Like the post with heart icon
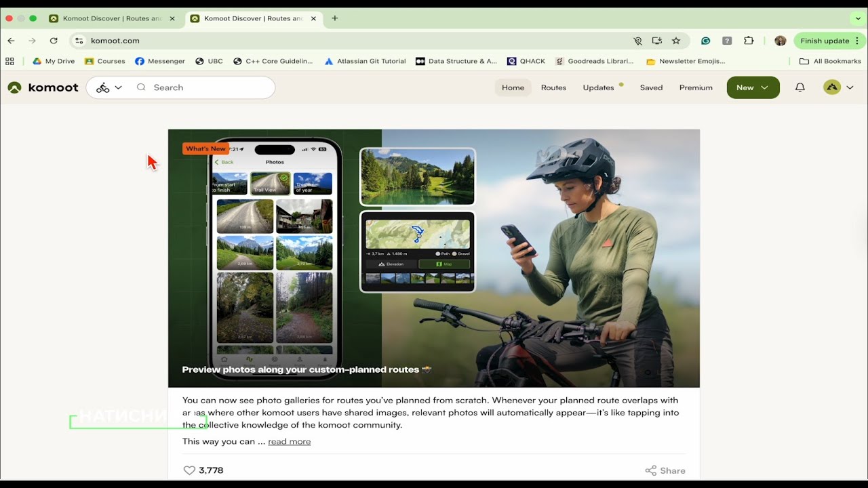This screenshot has height=488, width=868. 189,470
